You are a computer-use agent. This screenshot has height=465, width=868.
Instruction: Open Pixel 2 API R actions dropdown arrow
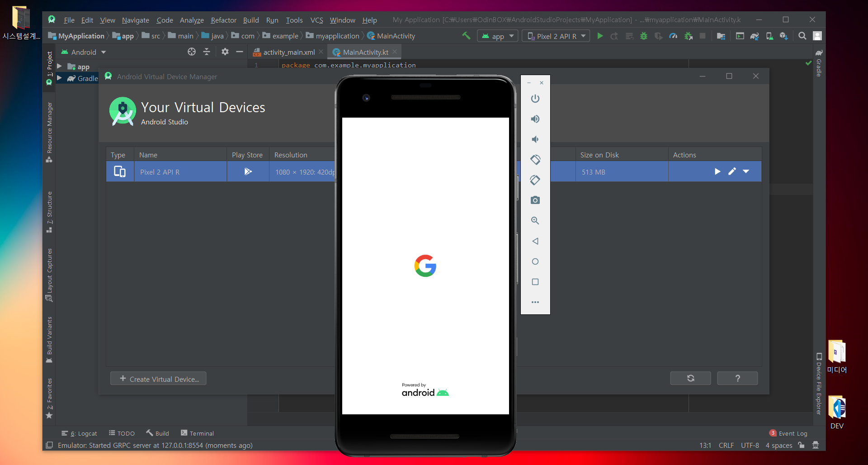(x=746, y=171)
